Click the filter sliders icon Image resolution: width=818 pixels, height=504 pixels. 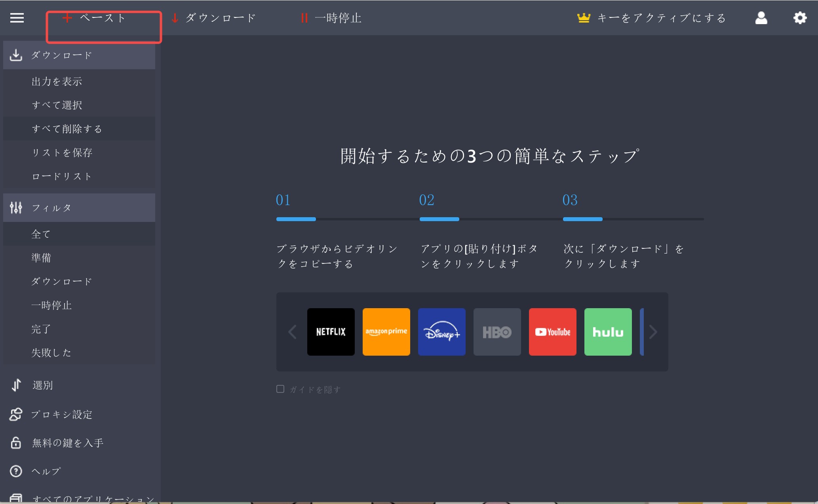[x=16, y=208]
